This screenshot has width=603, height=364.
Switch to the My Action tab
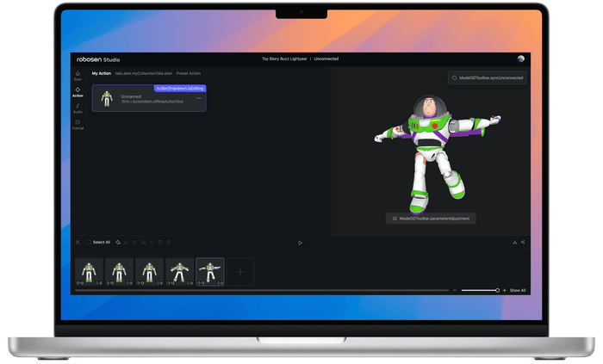point(101,74)
